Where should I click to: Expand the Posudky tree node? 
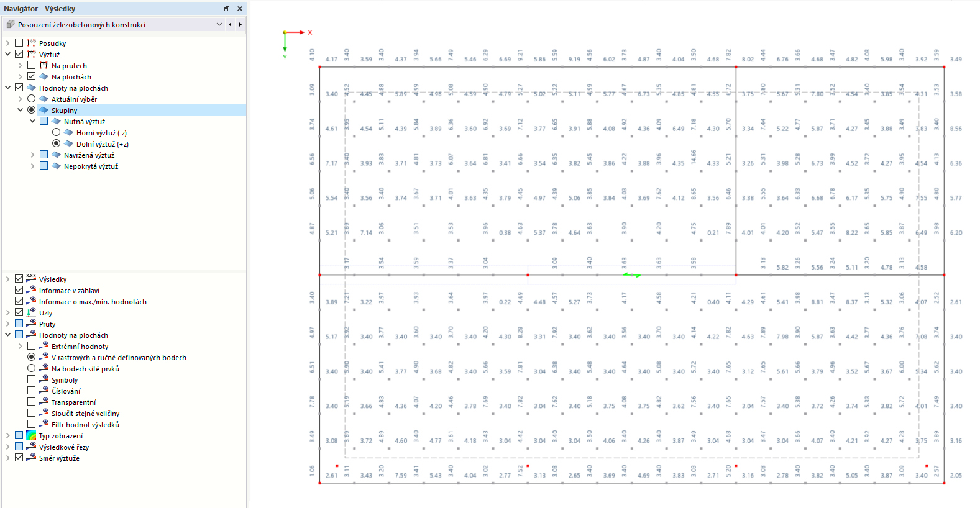tap(7, 43)
